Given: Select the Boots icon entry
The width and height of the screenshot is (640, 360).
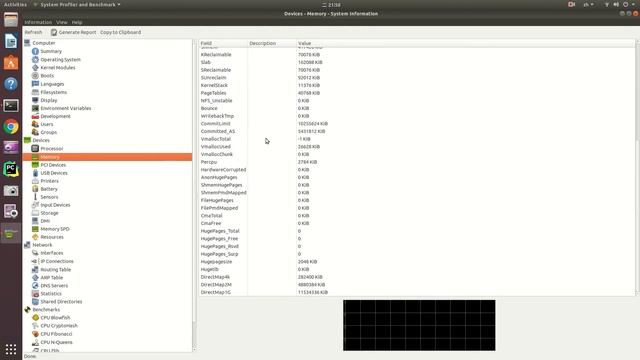Looking at the screenshot, I should 35,76.
